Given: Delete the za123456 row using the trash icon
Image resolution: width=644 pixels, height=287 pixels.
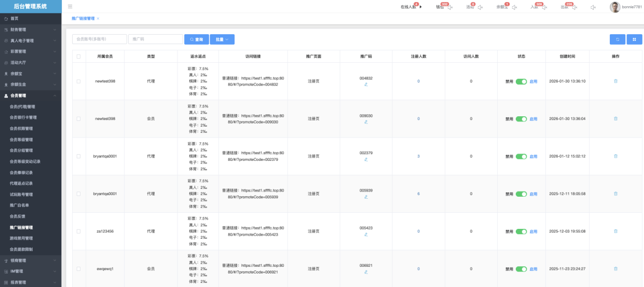Looking at the screenshot, I should 615,231.
